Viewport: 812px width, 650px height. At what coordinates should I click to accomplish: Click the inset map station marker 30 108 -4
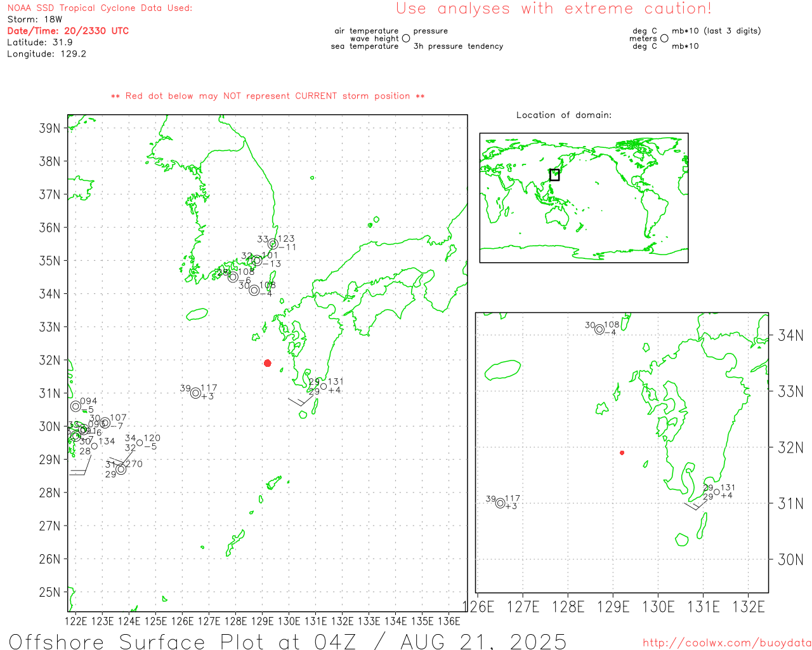tap(599, 329)
